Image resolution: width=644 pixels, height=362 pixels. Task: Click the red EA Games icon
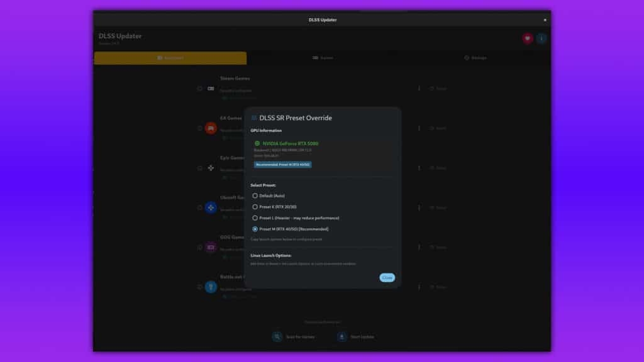point(211,128)
